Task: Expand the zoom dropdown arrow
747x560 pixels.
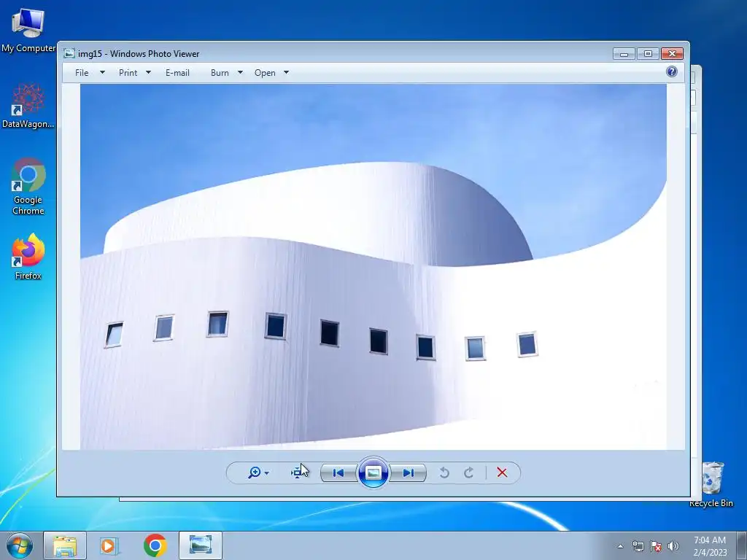Action: point(266,472)
